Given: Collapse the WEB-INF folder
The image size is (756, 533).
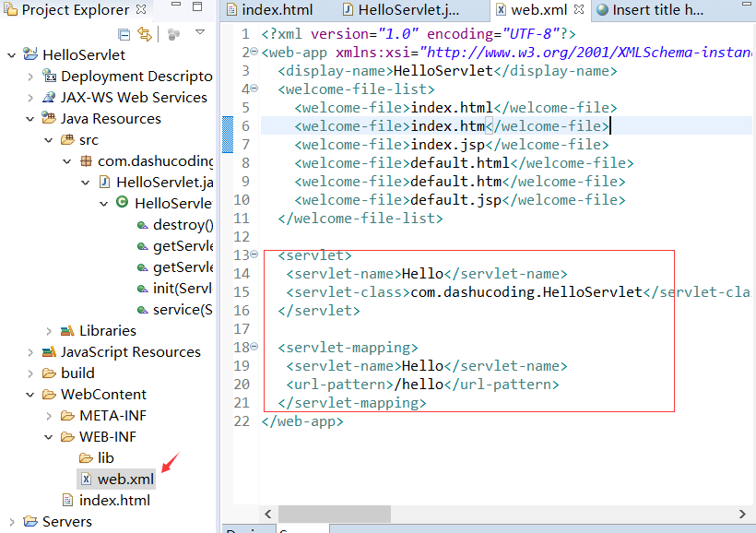Looking at the screenshot, I should tap(49, 437).
